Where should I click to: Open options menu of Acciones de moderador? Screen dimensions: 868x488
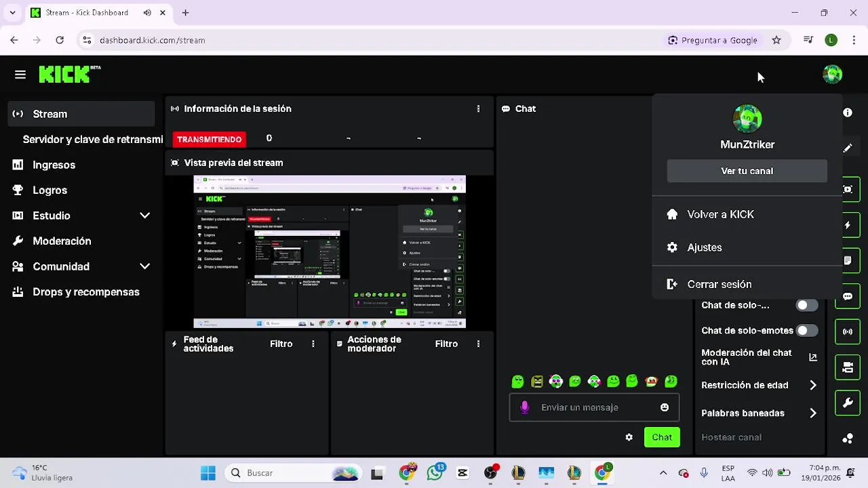[478, 344]
